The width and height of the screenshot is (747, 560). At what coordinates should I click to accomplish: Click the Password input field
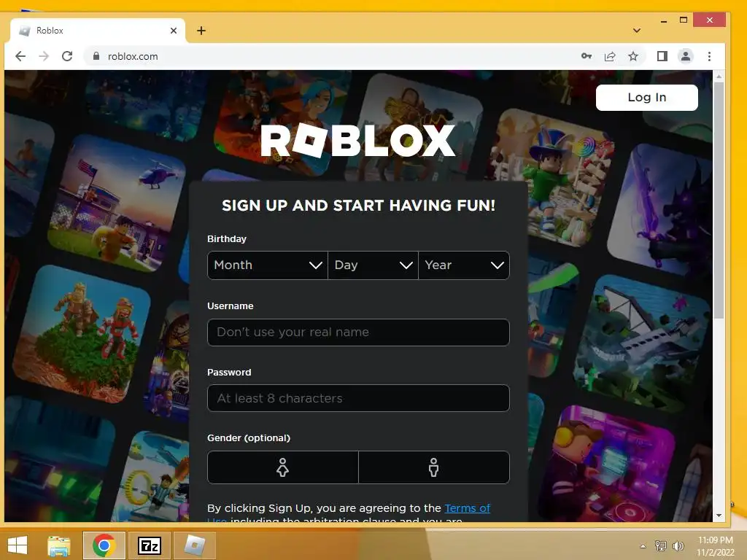point(358,398)
